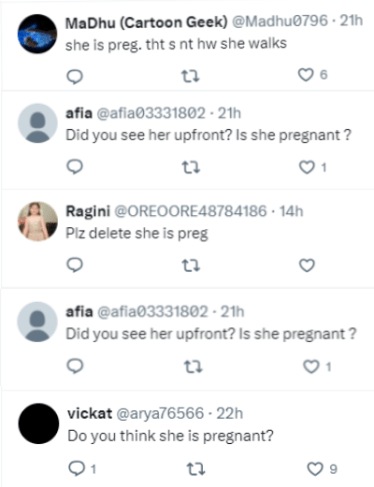Open the 22h timestamp on vickat's tweet

[230, 413]
